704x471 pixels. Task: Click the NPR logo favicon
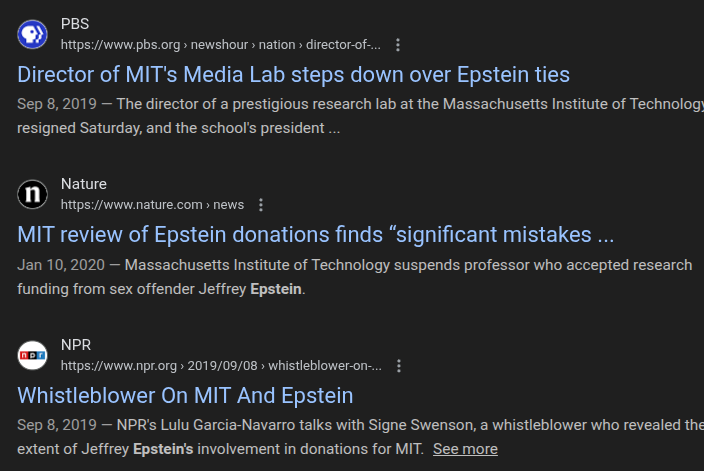33,355
